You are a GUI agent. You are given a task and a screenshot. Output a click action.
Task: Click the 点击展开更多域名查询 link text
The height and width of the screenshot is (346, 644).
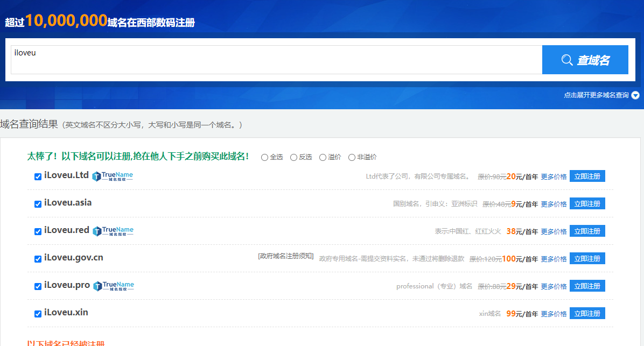596,95
